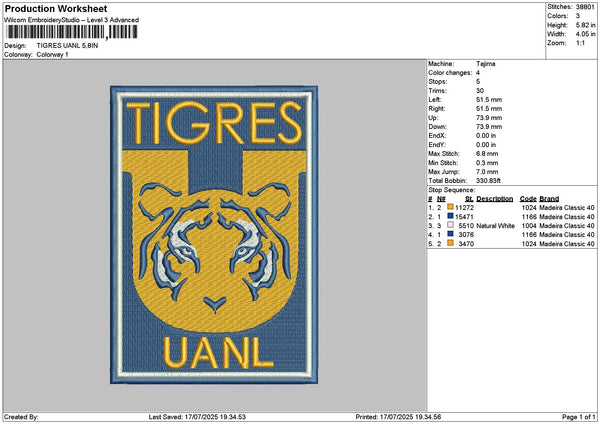Click stitch count 11272 in row 1

(464, 207)
